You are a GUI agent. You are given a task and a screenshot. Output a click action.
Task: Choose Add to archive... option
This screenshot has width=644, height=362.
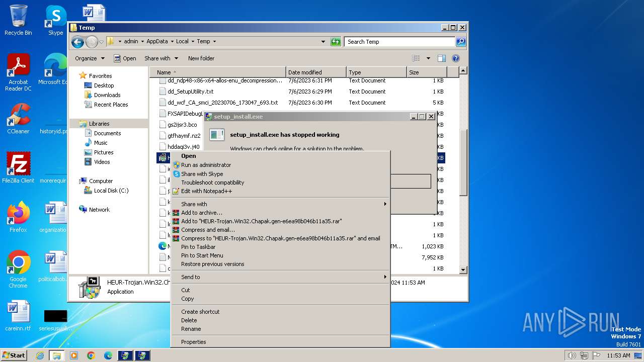[x=280, y=213]
